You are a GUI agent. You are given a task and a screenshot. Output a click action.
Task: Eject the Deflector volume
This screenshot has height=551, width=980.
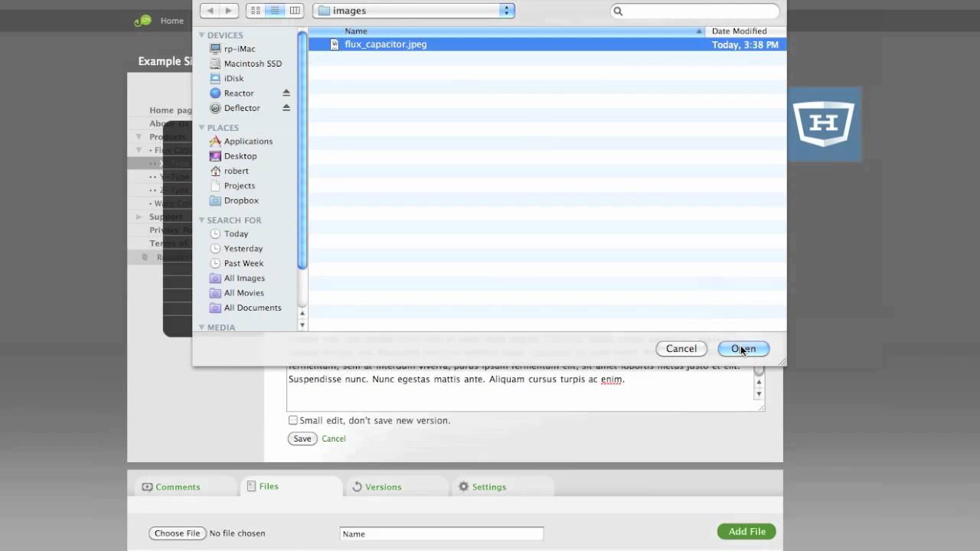tap(286, 108)
